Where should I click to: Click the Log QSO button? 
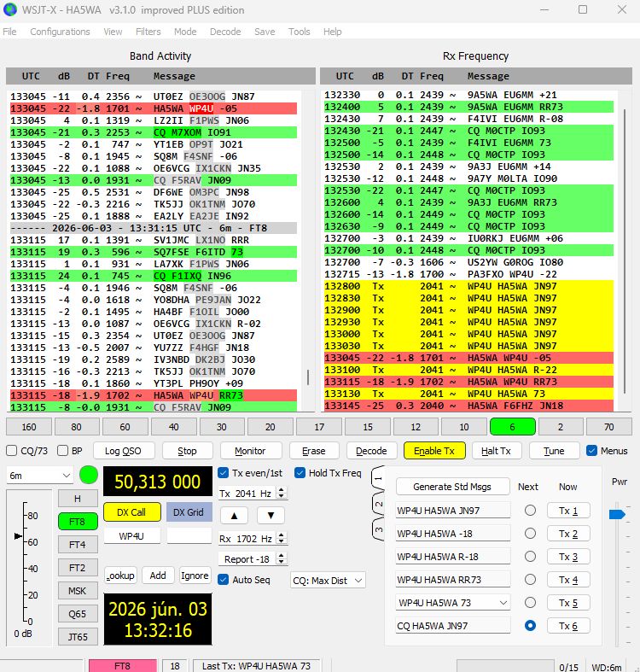click(123, 451)
